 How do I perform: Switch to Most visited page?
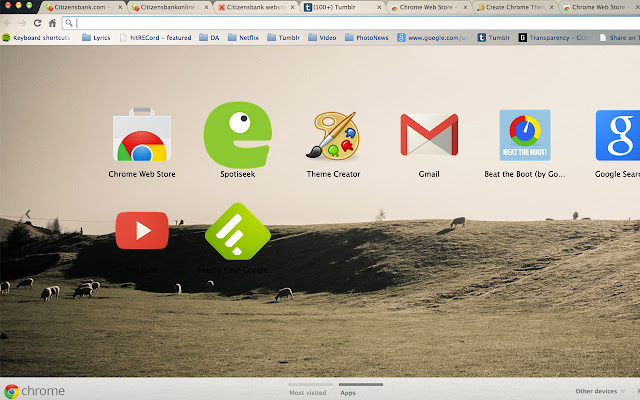308,392
